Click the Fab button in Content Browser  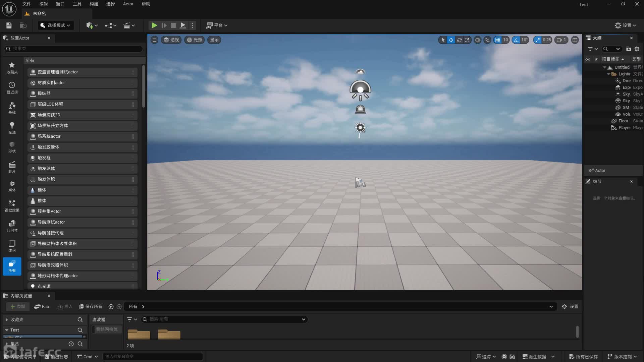(x=42, y=306)
